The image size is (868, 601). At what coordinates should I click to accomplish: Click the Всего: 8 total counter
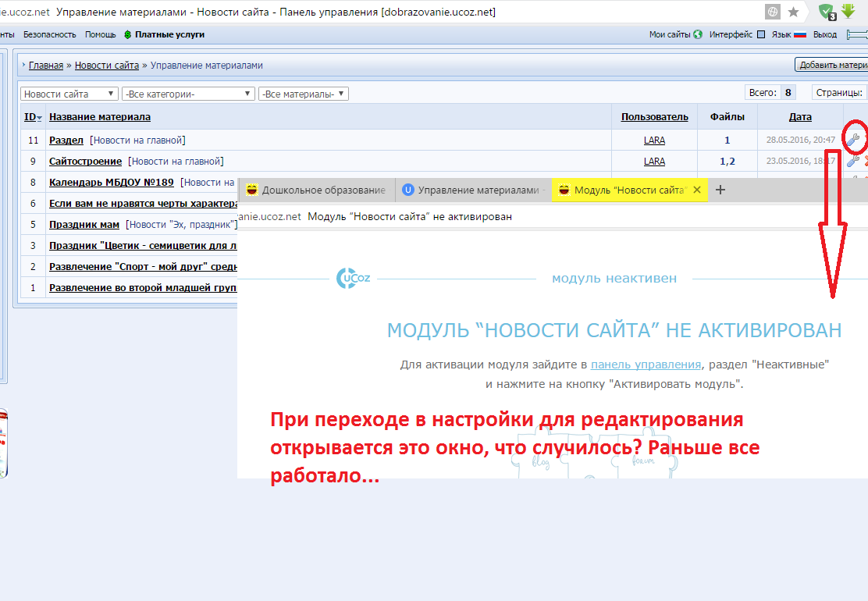(x=770, y=92)
